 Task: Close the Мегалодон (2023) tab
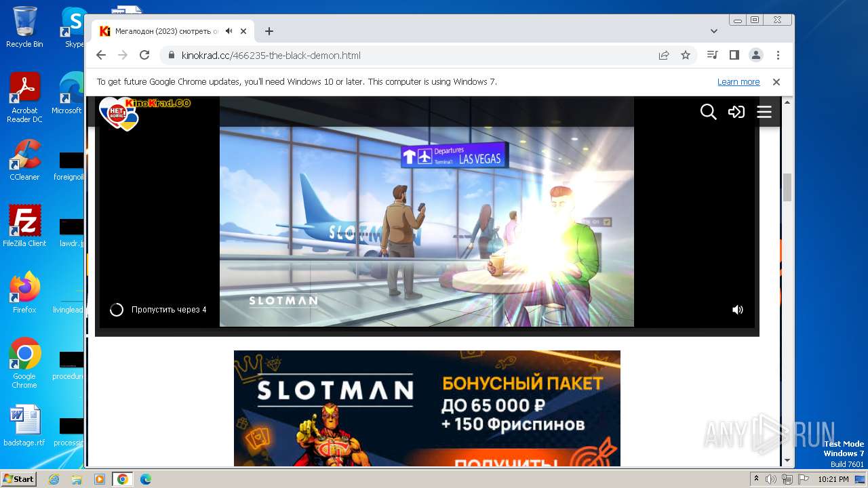(243, 31)
